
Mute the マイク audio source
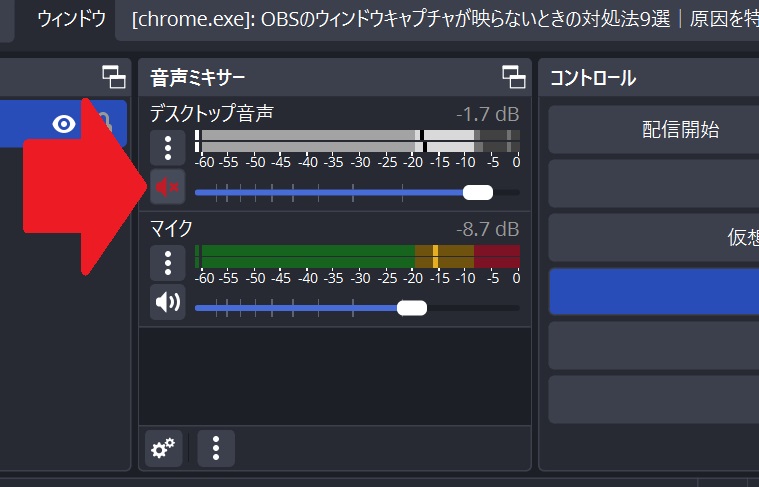click(x=167, y=302)
